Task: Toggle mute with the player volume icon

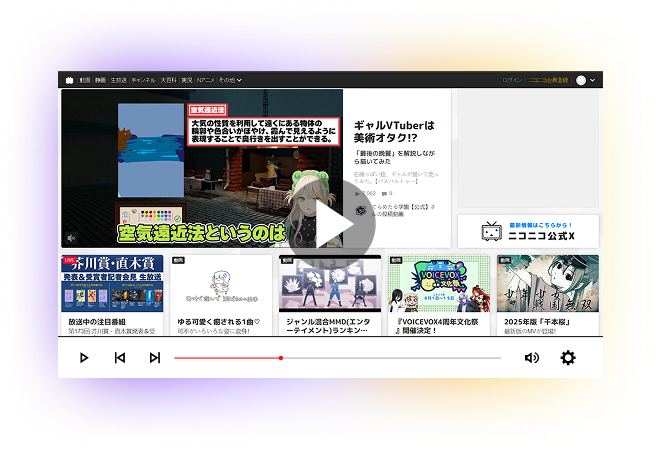Action: pyautogui.click(x=532, y=358)
